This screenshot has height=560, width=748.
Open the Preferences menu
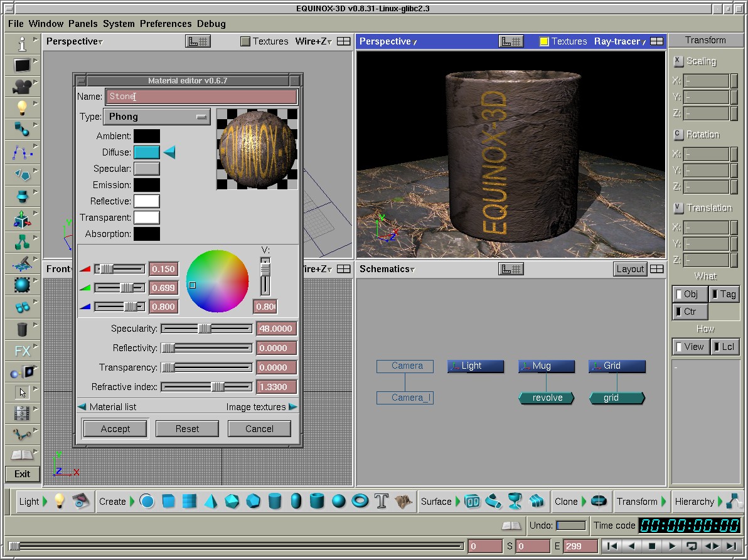[166, 23]
